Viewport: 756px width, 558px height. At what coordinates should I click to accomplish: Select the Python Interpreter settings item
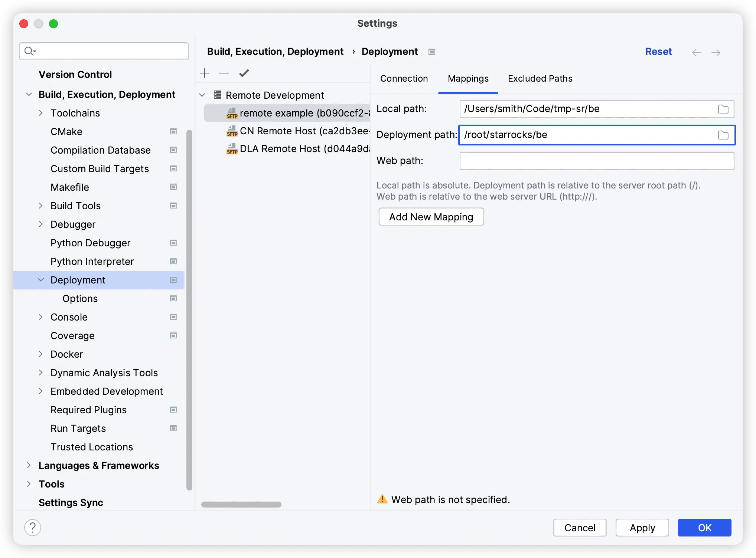(91, 261)
